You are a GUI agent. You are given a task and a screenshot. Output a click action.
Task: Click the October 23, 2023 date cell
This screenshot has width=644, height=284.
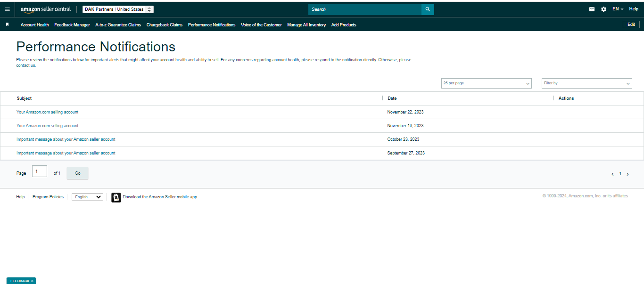coord(404,139)
